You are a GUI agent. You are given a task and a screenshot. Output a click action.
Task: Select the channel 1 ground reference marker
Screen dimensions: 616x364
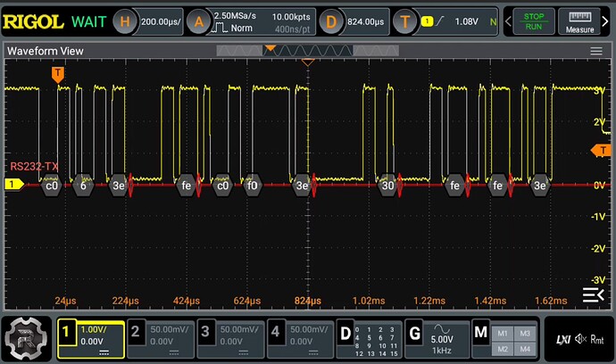(13, 184)
